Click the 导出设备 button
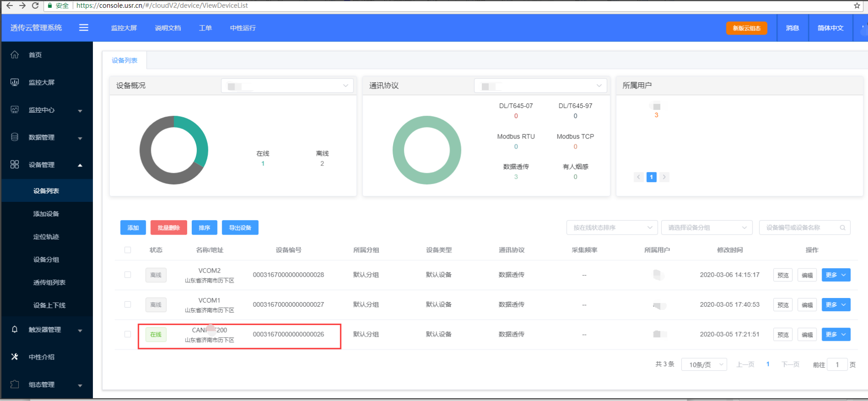868x401 pixels. tap(240, 228)
